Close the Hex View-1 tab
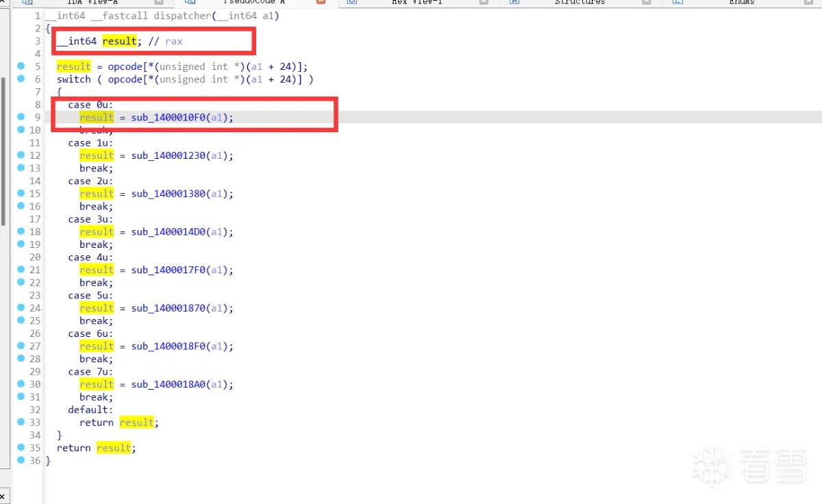The height and width of the screenshot is (504, 822). [484, 2]
